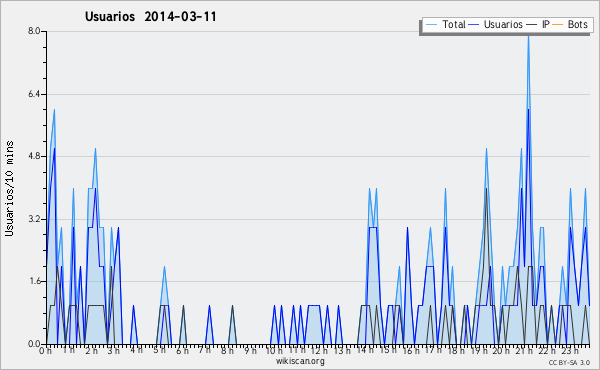Screen dimensions: 600x370
Task: Click the 23 h x-axis label
Action: tap(570, 350)
